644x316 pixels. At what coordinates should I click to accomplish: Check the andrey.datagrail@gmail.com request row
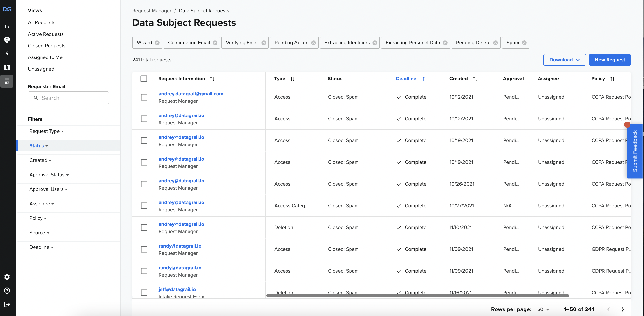[144, 97]
